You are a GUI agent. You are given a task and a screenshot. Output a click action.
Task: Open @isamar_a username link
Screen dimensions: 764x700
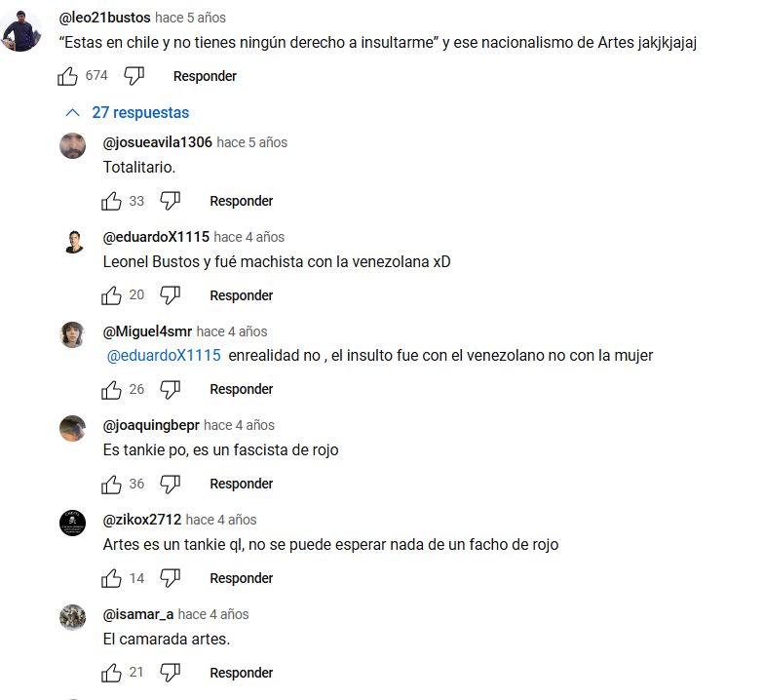click(x=138, y=614)
